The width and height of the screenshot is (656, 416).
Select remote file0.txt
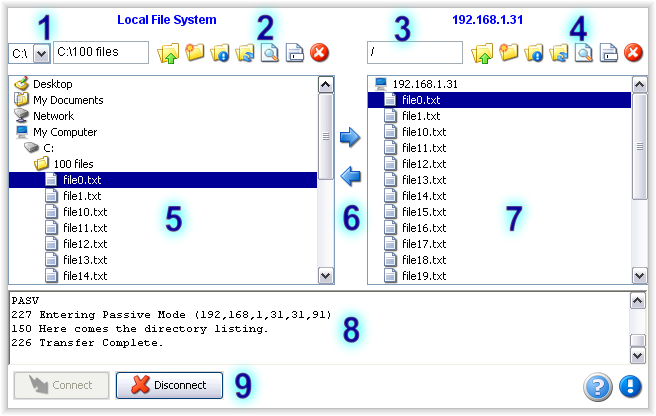point(499,100)
